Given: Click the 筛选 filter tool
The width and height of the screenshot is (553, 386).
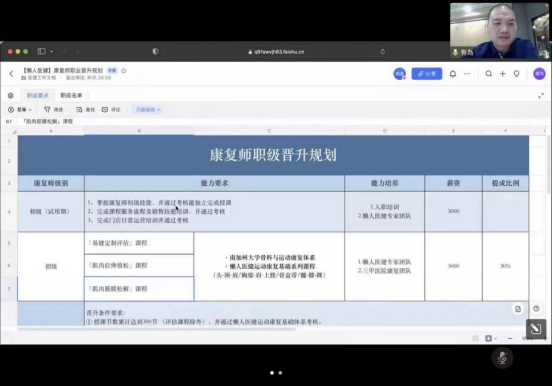Looking at the screenshot, I should [54, 110].
